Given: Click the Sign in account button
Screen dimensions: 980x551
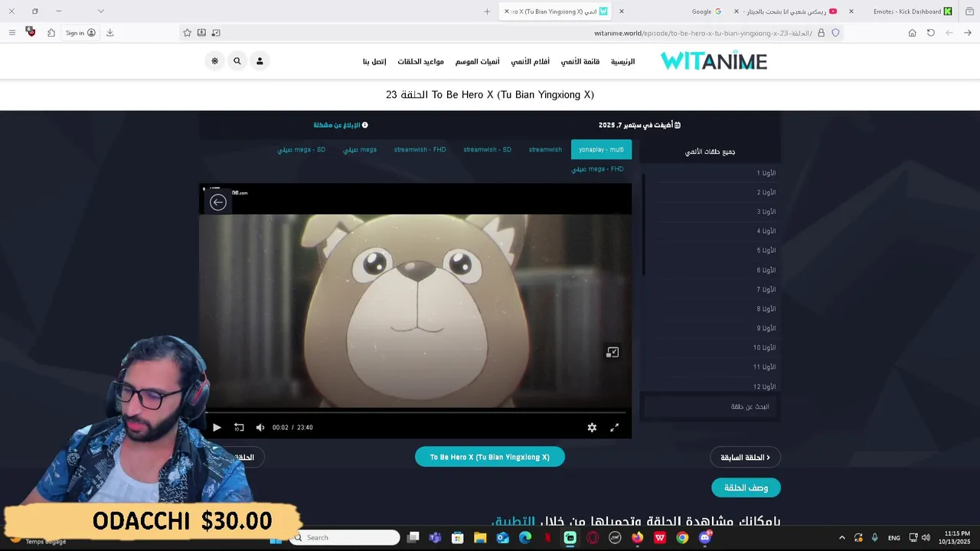Looking at the screenshot, I should 80,33.
